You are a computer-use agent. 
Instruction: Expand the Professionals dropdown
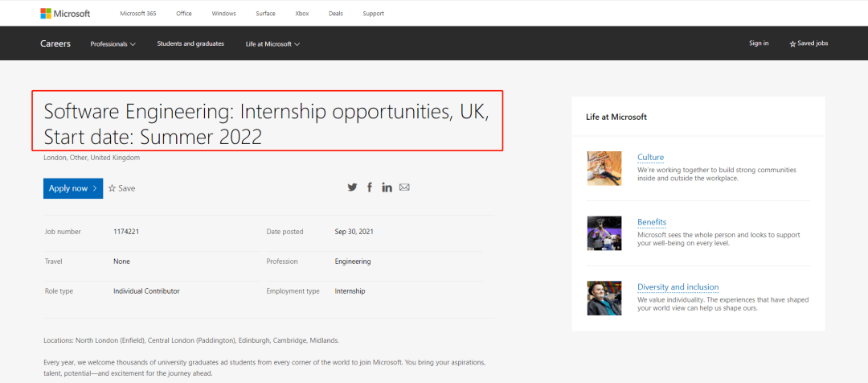click(113, 43)
